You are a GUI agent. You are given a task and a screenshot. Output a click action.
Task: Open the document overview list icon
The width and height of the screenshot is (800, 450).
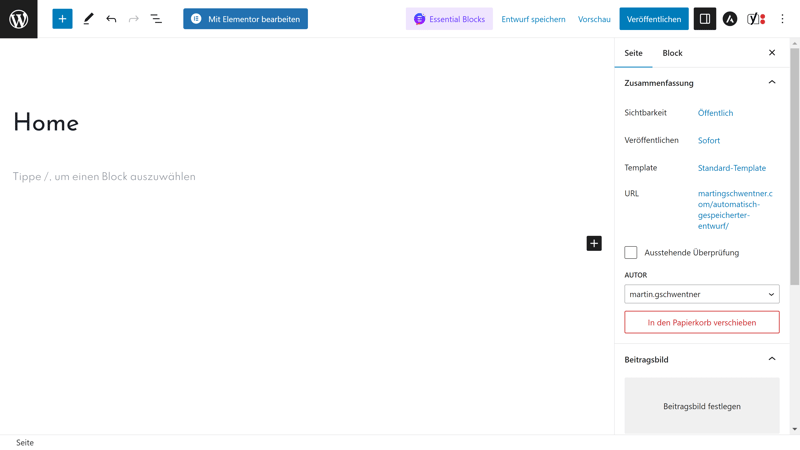pos(156,19)
